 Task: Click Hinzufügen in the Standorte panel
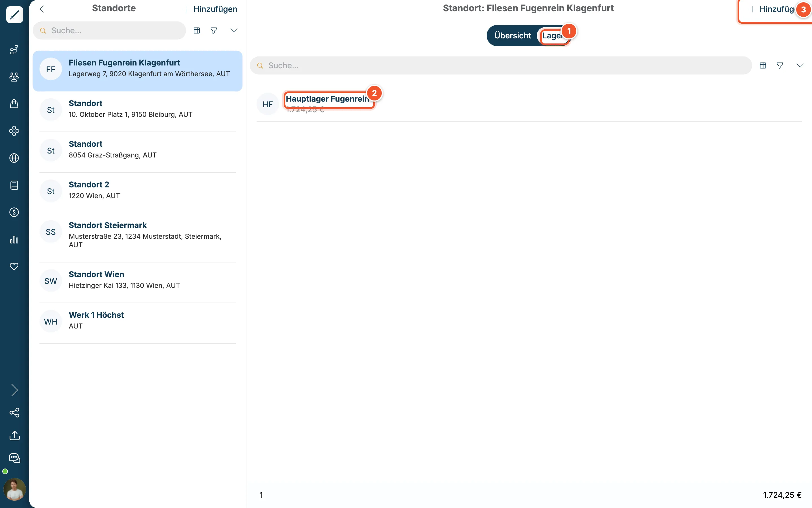[210, 9]
